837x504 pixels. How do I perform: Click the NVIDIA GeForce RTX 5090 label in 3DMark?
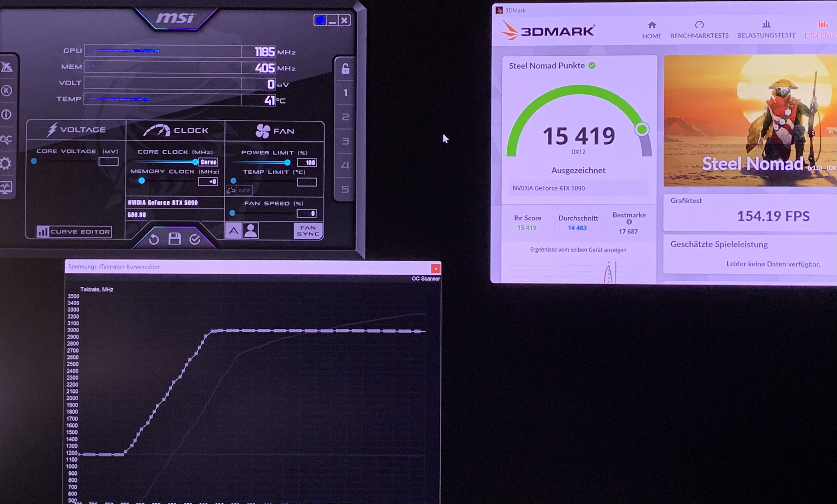(x=549, y=188)
